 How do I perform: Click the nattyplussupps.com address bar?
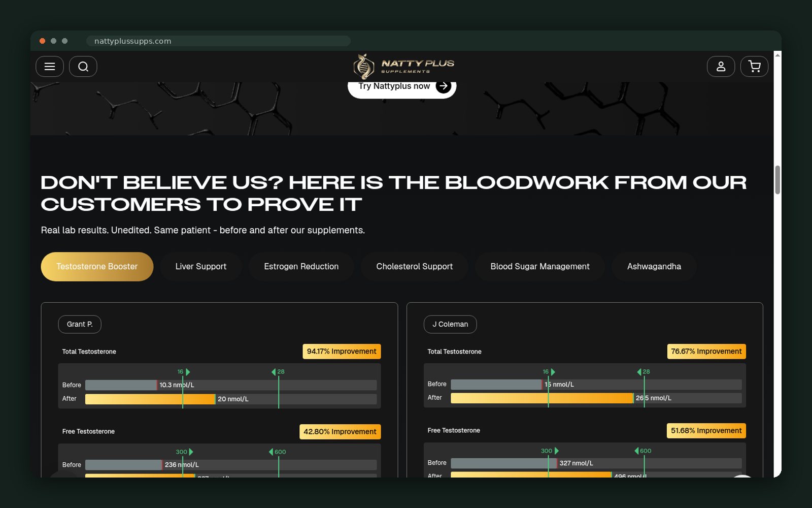click(x=218, y=41)
